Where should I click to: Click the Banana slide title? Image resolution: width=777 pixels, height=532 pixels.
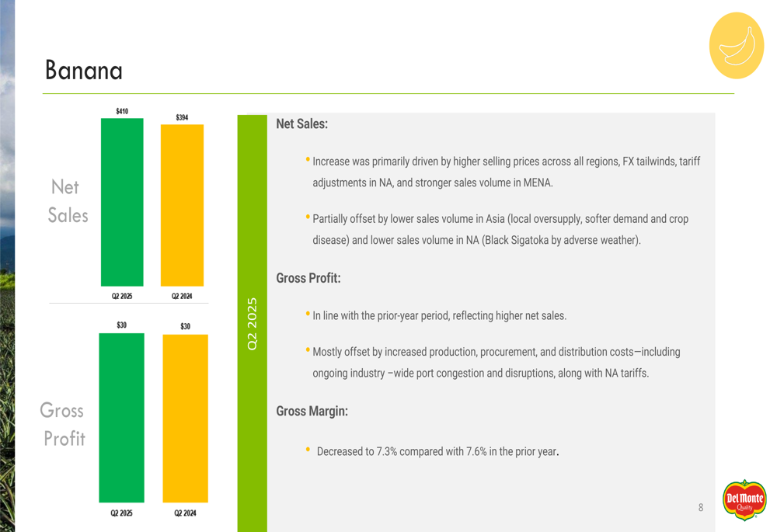tap(83, 71)
